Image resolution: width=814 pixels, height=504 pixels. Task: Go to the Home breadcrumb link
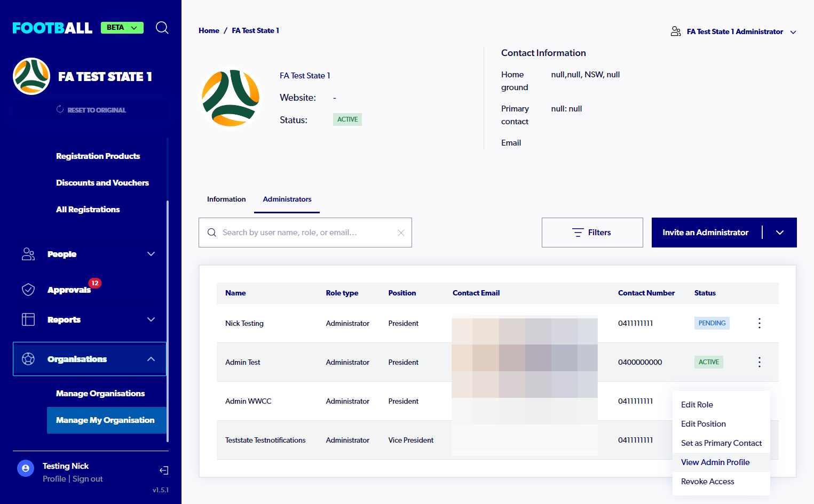tap(209, 30)
